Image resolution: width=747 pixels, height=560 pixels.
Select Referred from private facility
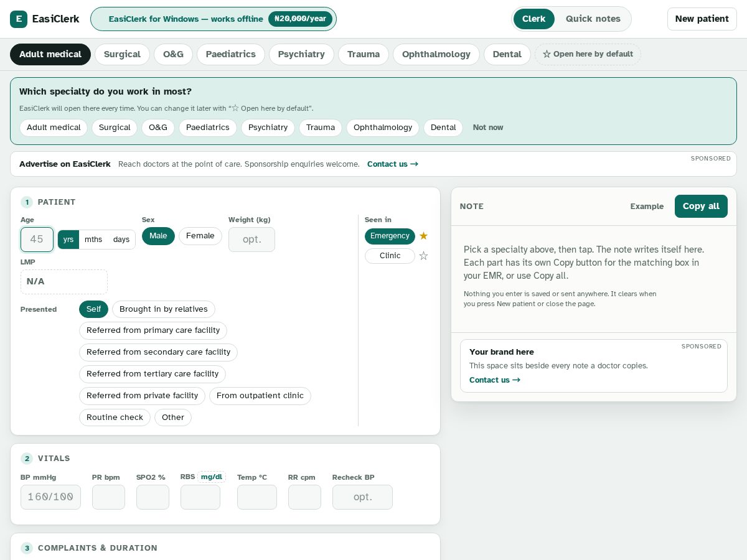pyautogui.click(x=142, y=396)
